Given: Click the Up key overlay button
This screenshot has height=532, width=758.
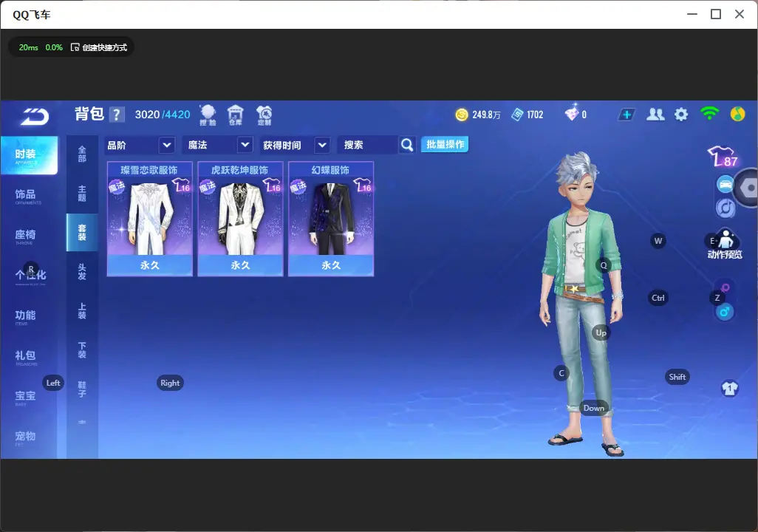Looking at the screenshot, I should [601, 332].
